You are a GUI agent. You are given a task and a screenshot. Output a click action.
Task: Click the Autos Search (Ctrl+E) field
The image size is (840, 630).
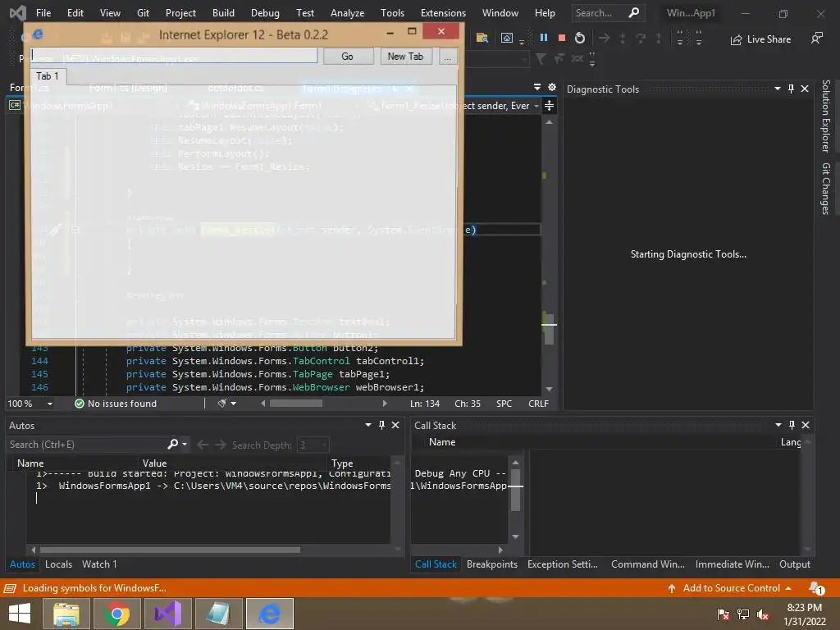87,444
